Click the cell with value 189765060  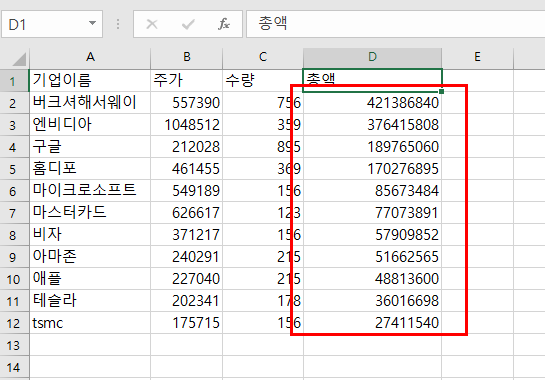372,147
